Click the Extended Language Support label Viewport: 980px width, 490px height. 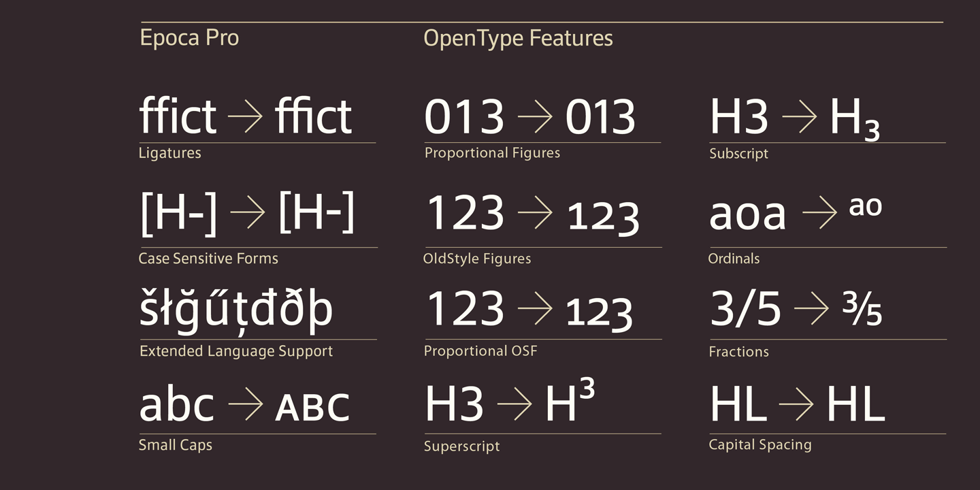tap(236, 351)
